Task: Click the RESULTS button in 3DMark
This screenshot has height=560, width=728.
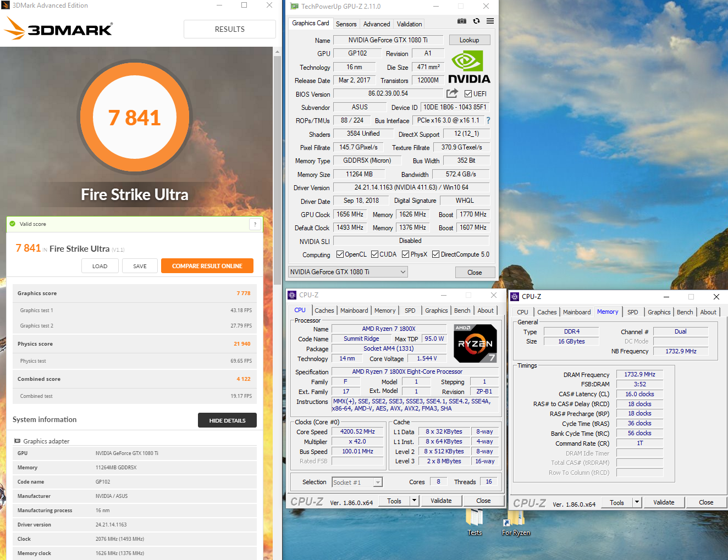Action: 230,29
